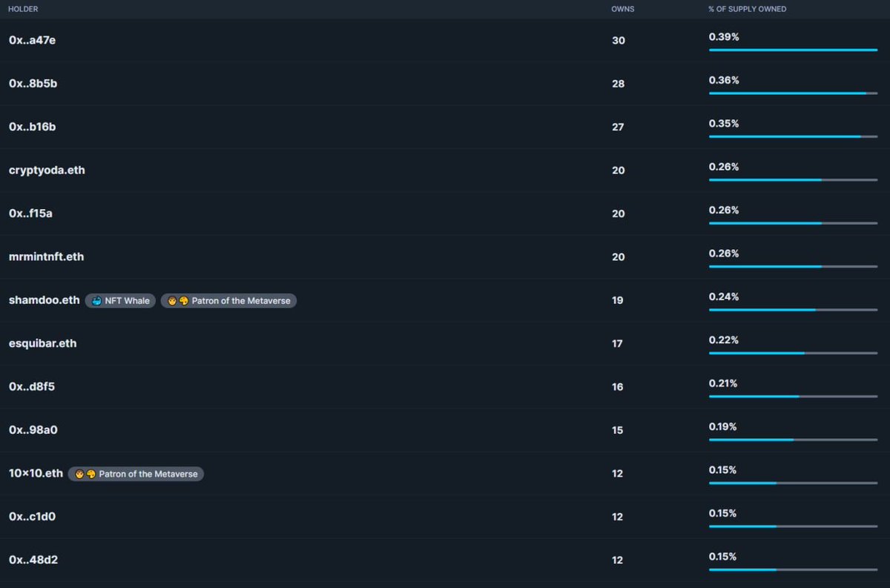Open holder 0x..c1d0

(32, 517)
